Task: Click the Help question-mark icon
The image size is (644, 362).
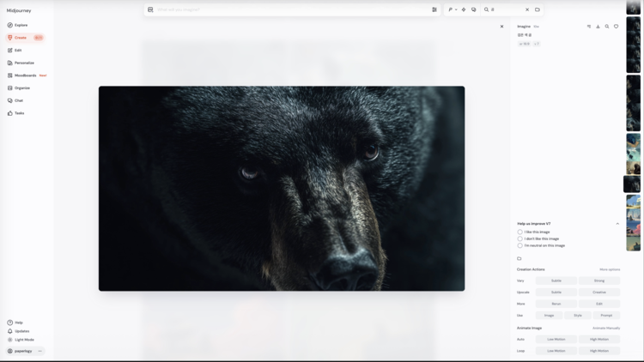Action: 9,323
